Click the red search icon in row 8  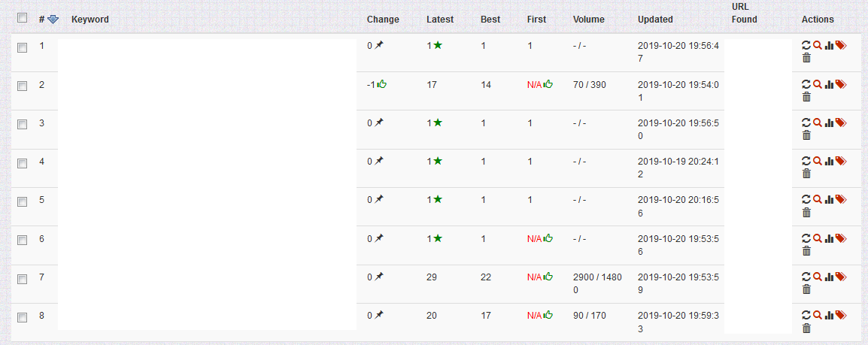tap(817, 315)
